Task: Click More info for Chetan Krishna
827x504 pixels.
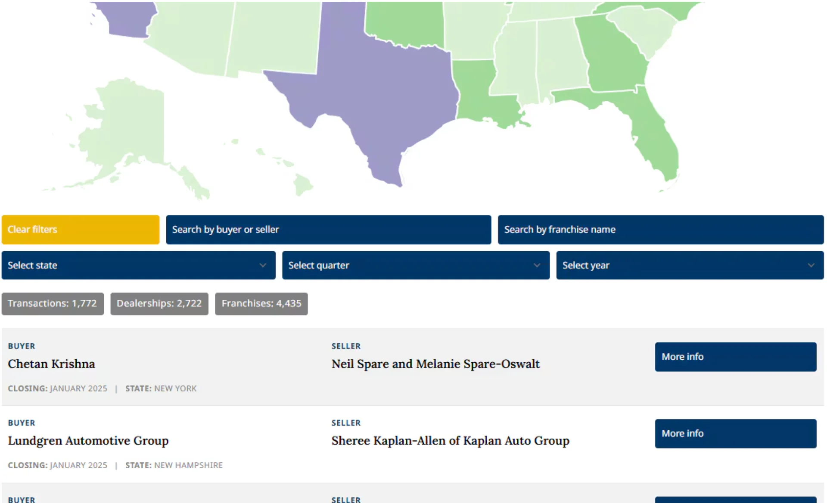Action: 735,357
